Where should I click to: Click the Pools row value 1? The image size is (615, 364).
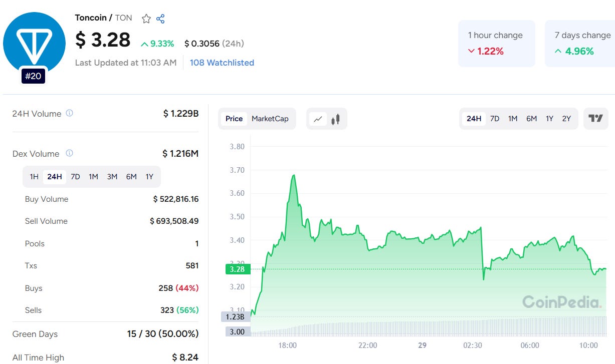197,244
